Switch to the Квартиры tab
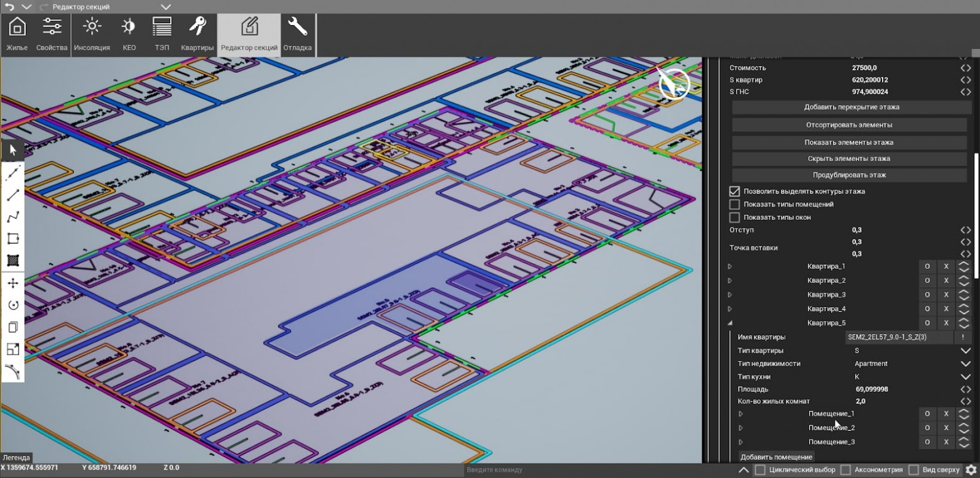This screenshot has width=980, height=478. coord(197,34)
